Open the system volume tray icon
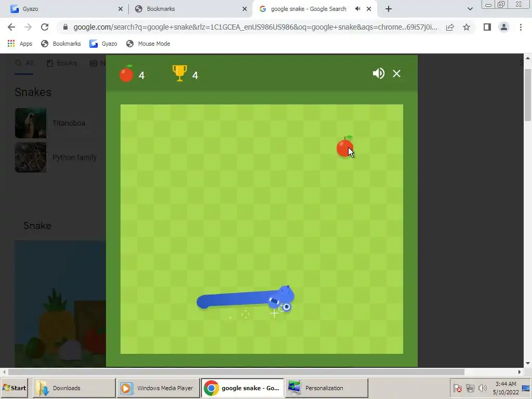 pyautogui.click(x=482, y=388)
